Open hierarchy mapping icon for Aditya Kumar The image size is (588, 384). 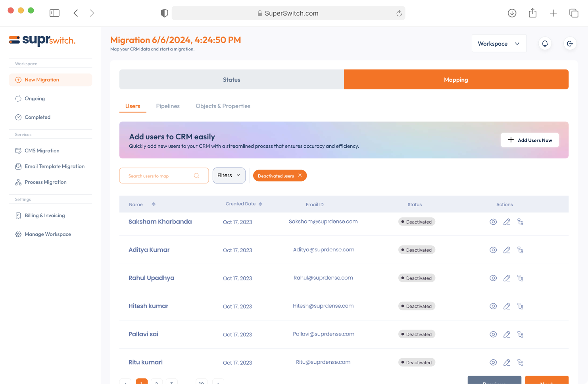(x=520, y=250)
